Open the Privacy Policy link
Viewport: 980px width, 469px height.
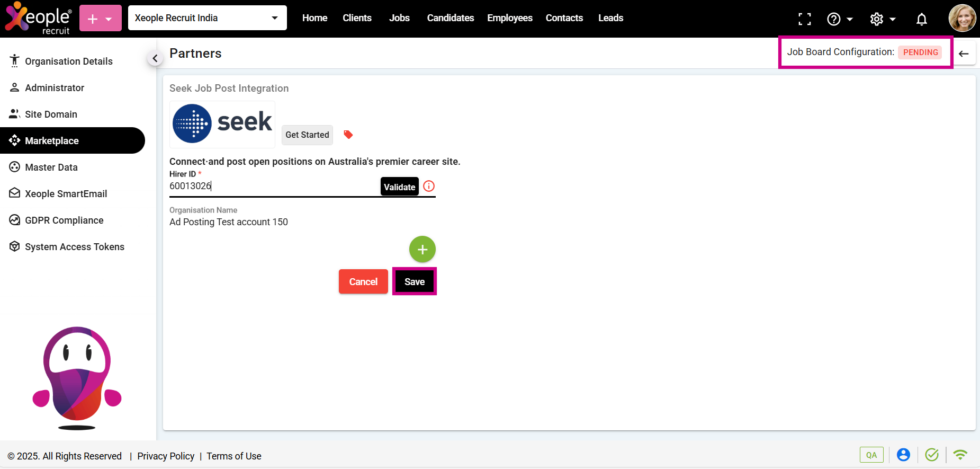coord(166,456)
